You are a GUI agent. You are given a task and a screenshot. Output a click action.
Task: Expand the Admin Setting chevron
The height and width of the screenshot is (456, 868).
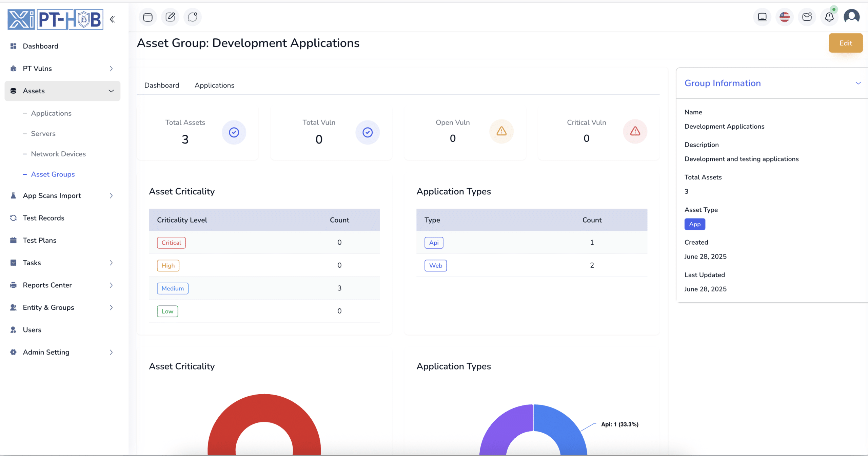pos(111,352)
